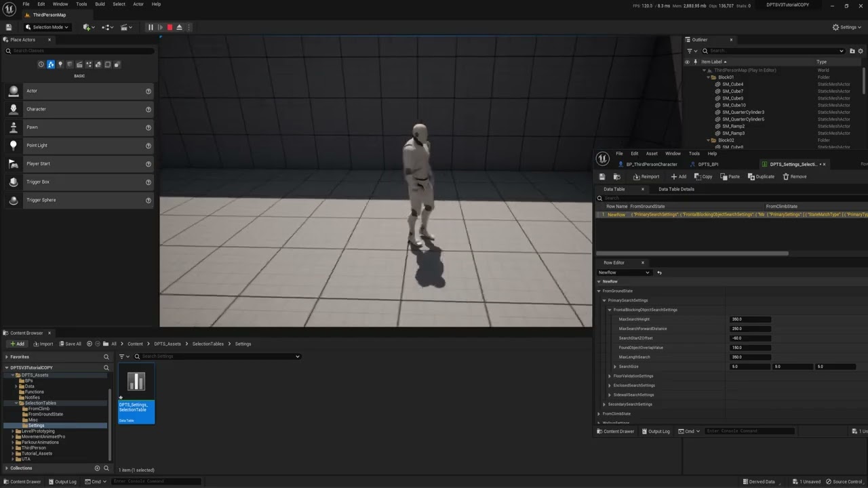Open the Blueprints toolbar dropdown
868x488 pixels.
[x=107, y=27]
